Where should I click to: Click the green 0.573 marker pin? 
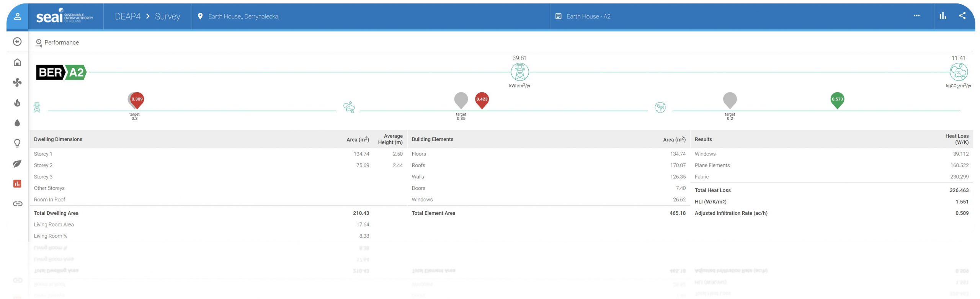coord(837,100)
